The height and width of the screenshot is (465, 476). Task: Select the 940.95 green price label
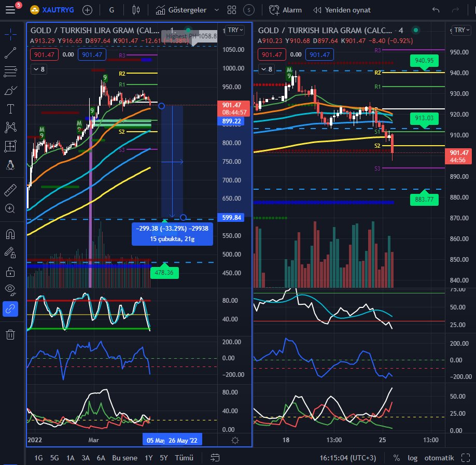424,61
